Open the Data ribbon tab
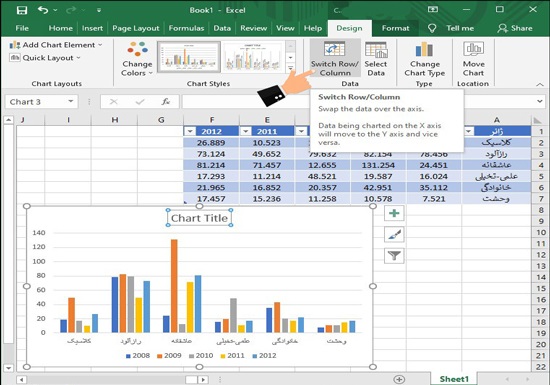 pyautogui.click(x=222, y=28)
